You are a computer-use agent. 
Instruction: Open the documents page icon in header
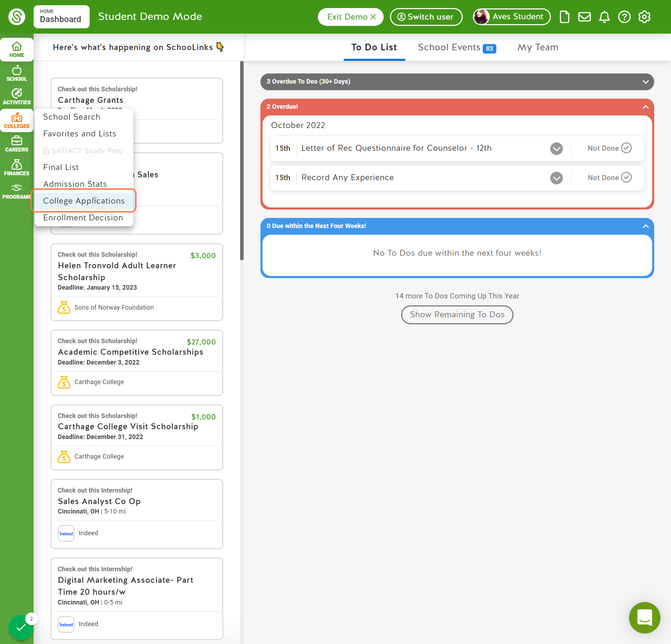[x=564, y=17]
